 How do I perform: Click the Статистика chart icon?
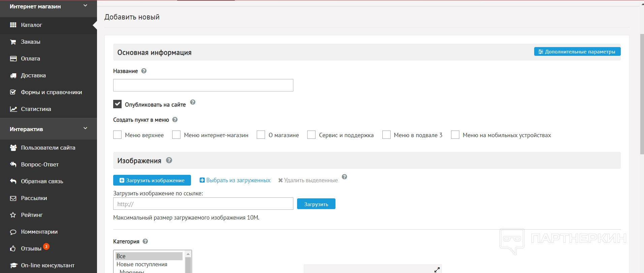13,109
